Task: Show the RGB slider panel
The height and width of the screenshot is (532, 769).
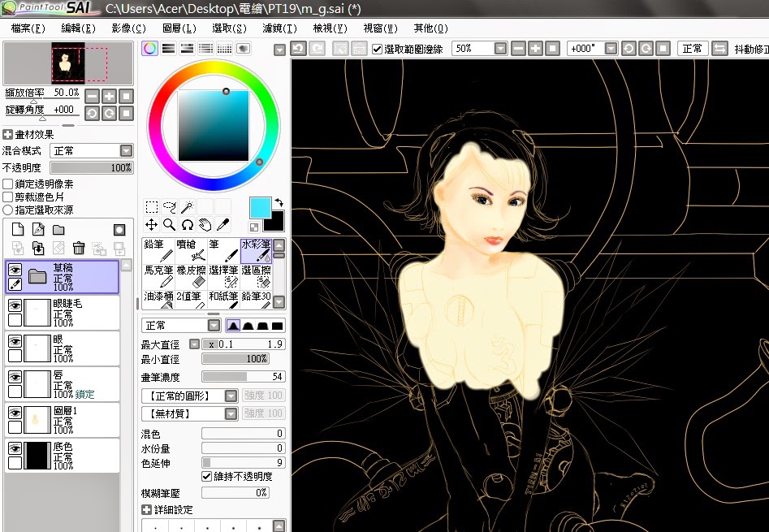Action: tap(168, 48)
